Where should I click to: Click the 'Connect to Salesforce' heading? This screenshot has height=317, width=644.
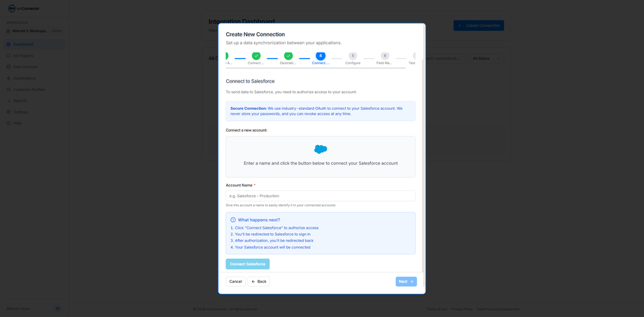pos(250,81)
